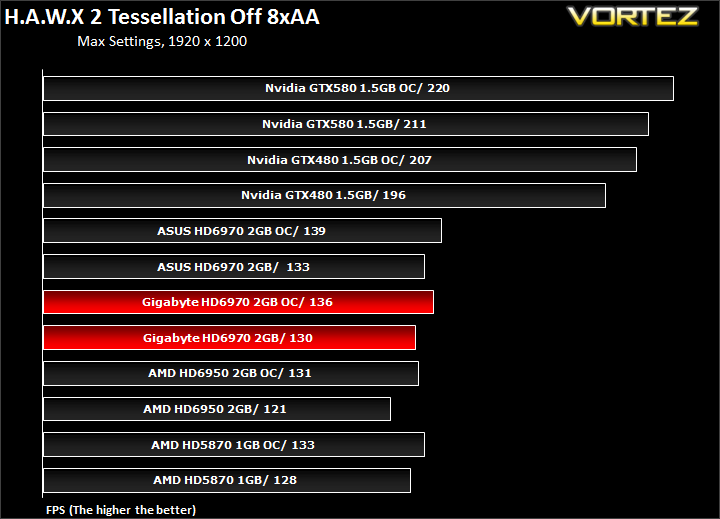Click the 207 value on GTX480 OC bar
720x519 pixels.
420,160
